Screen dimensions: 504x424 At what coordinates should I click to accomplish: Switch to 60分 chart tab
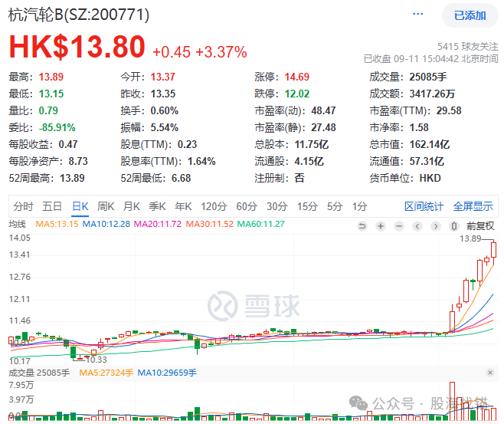pyautogui.click(x=247, y=206)
